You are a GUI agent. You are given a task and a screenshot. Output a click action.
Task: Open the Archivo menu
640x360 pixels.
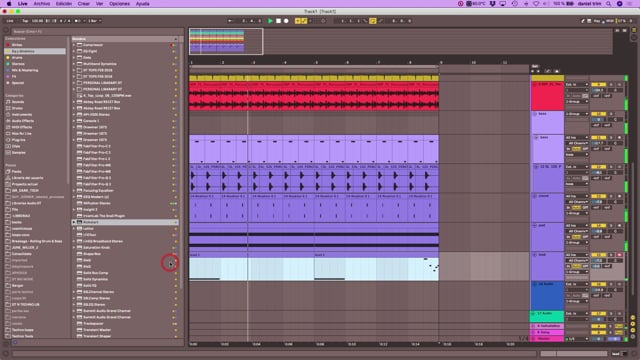tap(42, 4)
